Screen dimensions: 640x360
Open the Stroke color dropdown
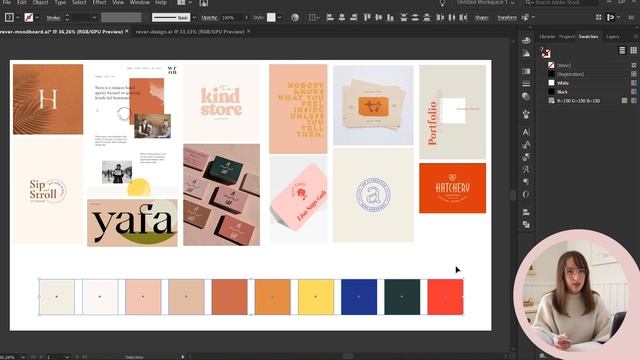[x=37, y=18]
